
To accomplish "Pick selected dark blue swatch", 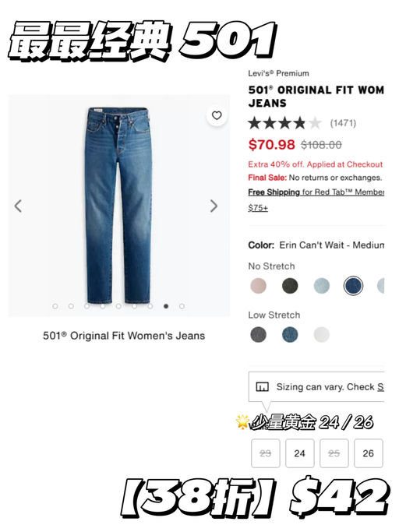I will (x=353, y=286).
